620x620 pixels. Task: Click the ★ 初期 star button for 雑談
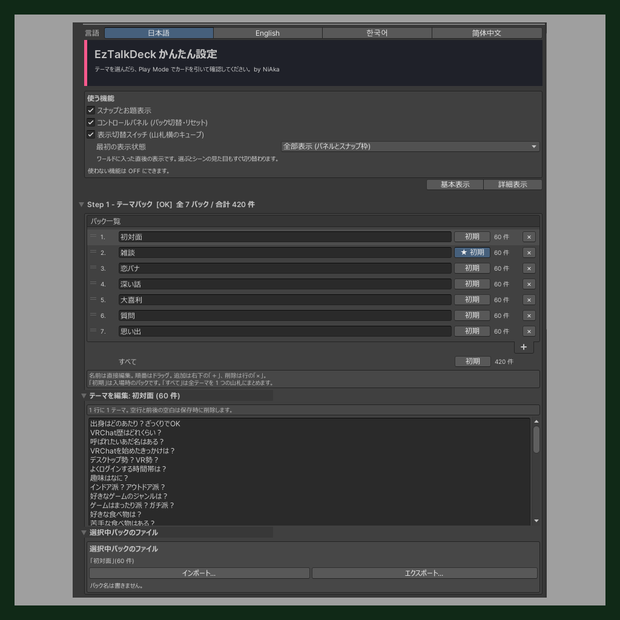click(x=472, y=252)
